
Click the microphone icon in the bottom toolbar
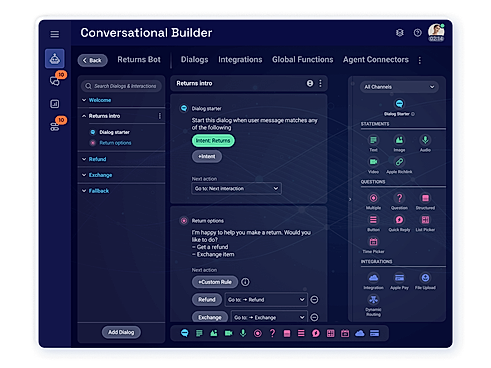tap(243, 333)
